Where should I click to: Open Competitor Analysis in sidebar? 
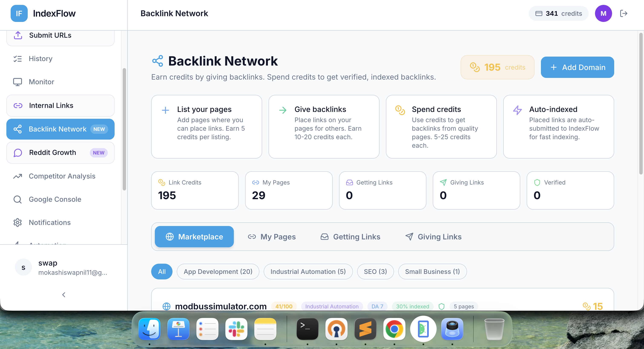coord(62,176)
